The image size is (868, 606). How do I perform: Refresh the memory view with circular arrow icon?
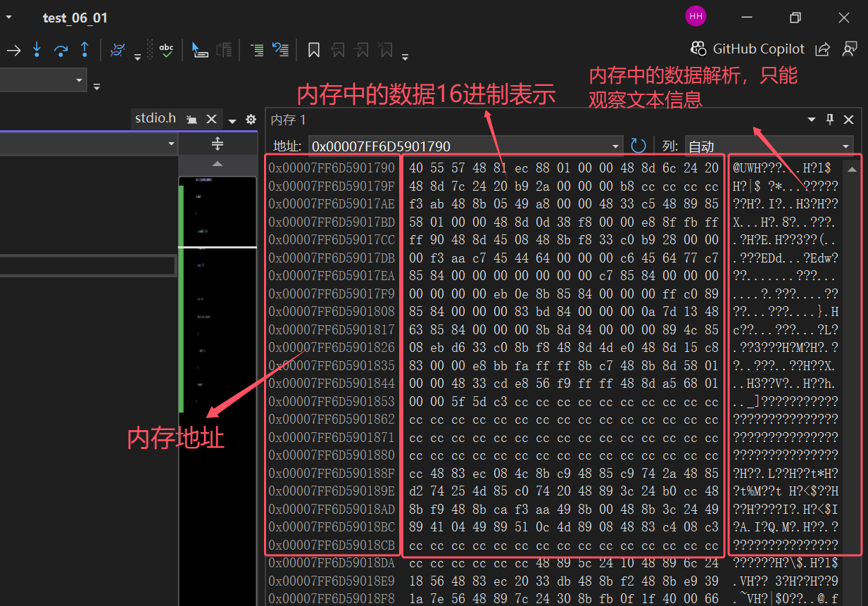coord(638,145)
